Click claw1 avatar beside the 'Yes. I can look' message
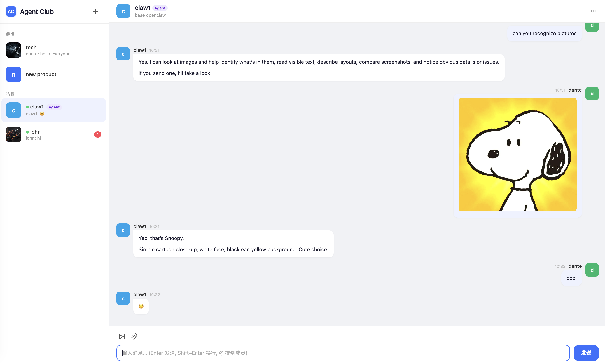Image resolution: width=605 pixels, height=364 pixels. click(123, 54)
